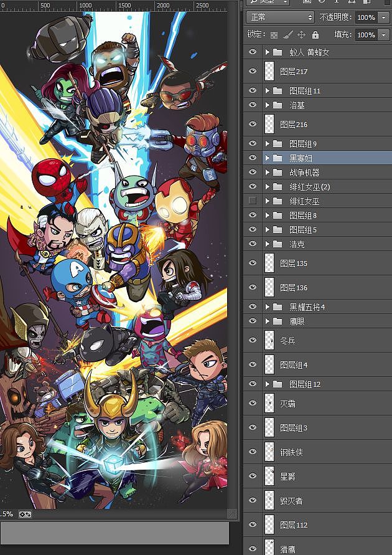
Task: Click the 毁灭者 layer thumbnail
Action: coord(269,500)
